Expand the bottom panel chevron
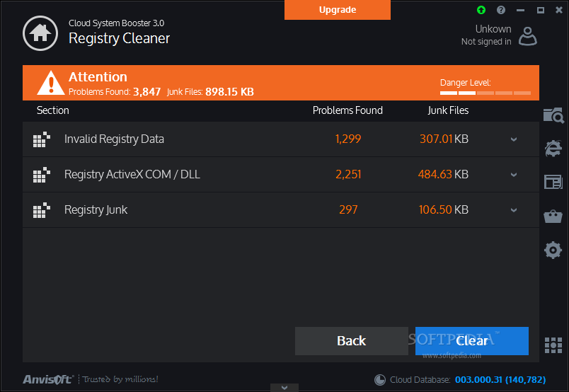The width and height of the screenshot is (569, 392). (x=284, y=388)
